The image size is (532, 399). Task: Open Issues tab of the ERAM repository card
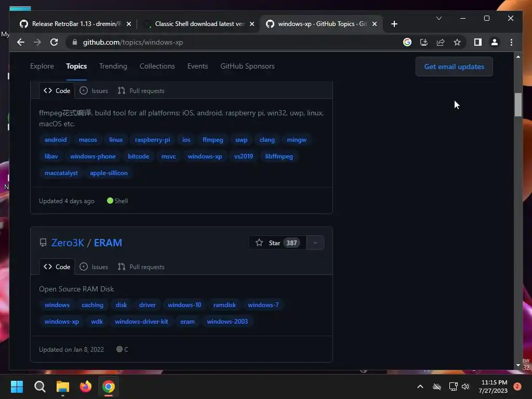[x=94, y=267]
